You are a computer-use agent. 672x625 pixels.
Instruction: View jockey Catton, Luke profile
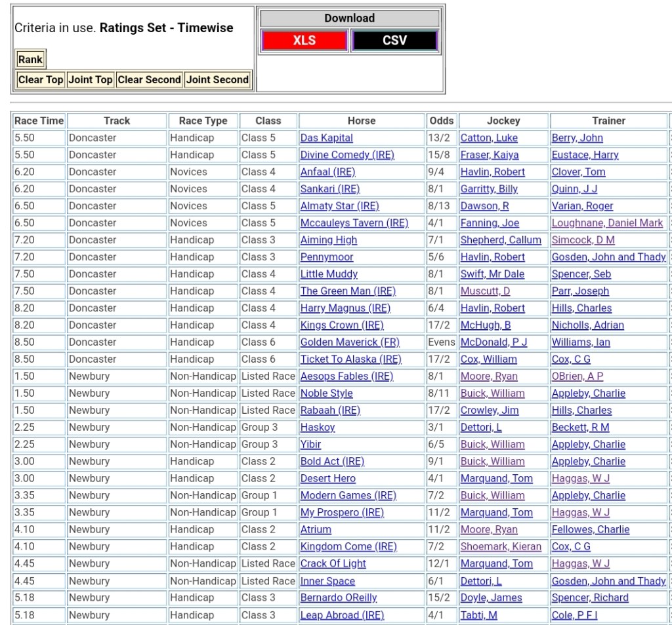pos(489,138)
